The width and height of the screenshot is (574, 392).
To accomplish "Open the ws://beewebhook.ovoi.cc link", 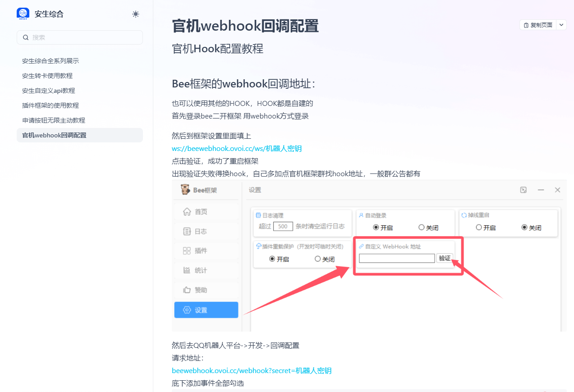I will coord(236,148).
